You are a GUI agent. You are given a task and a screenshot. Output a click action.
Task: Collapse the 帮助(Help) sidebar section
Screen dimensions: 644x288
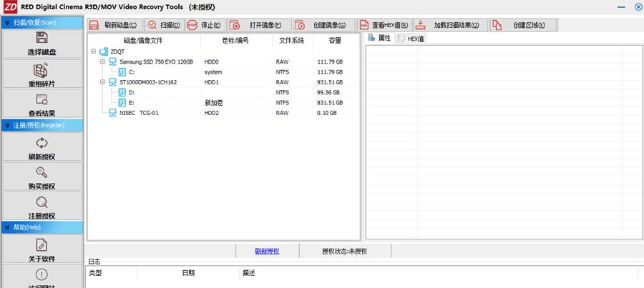tap(7, 227)
